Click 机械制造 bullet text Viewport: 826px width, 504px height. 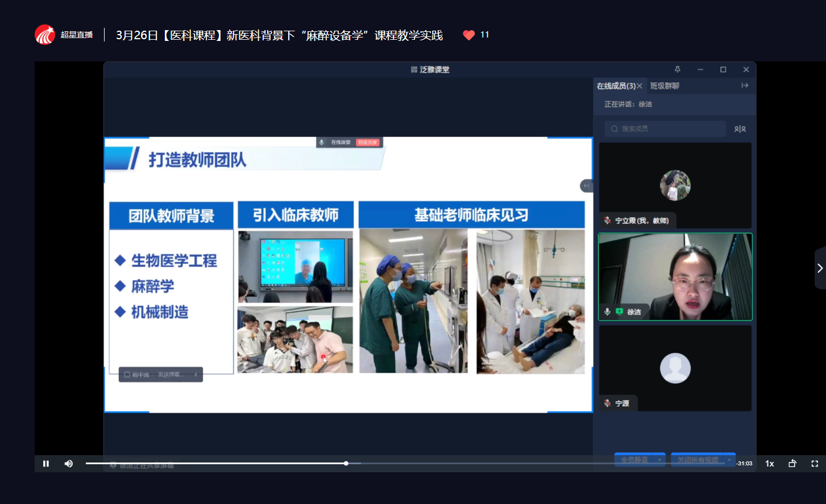pos(160,312)
